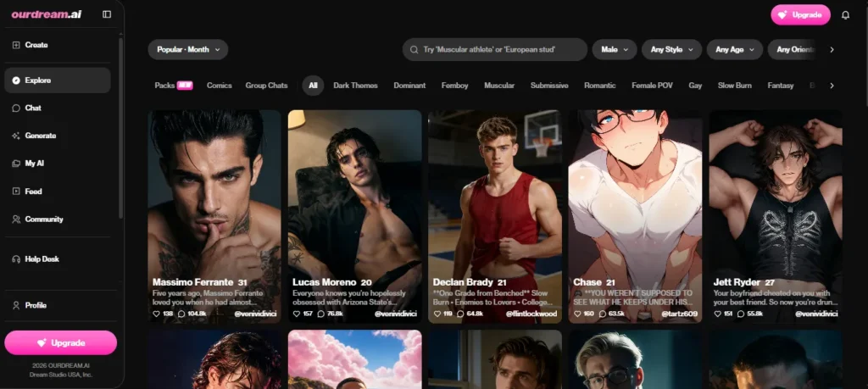Screen dimensions: 868x389
Task: Filter by Female POV tag
Action: [x=652, y=86]
